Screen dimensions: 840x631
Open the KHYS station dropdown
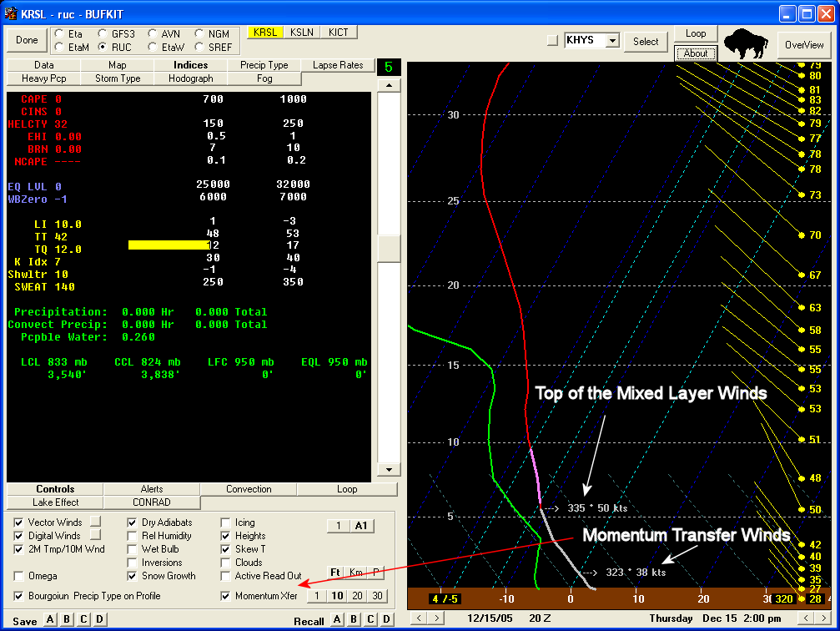click(613, 40)
